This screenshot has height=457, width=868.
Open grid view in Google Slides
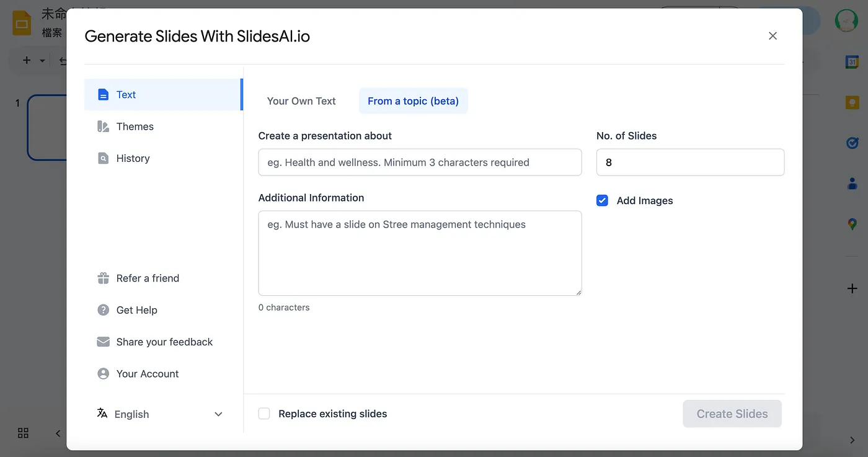[23, 433]
